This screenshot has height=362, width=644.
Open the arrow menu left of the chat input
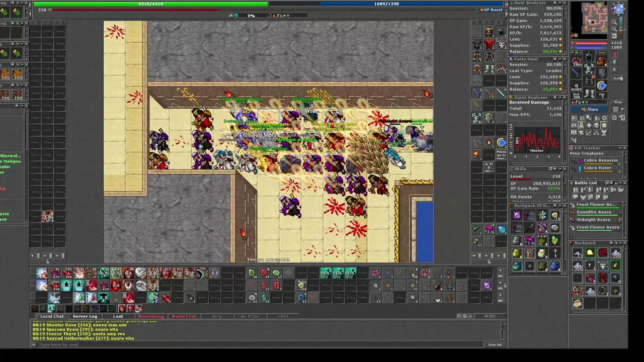point(34,345)
